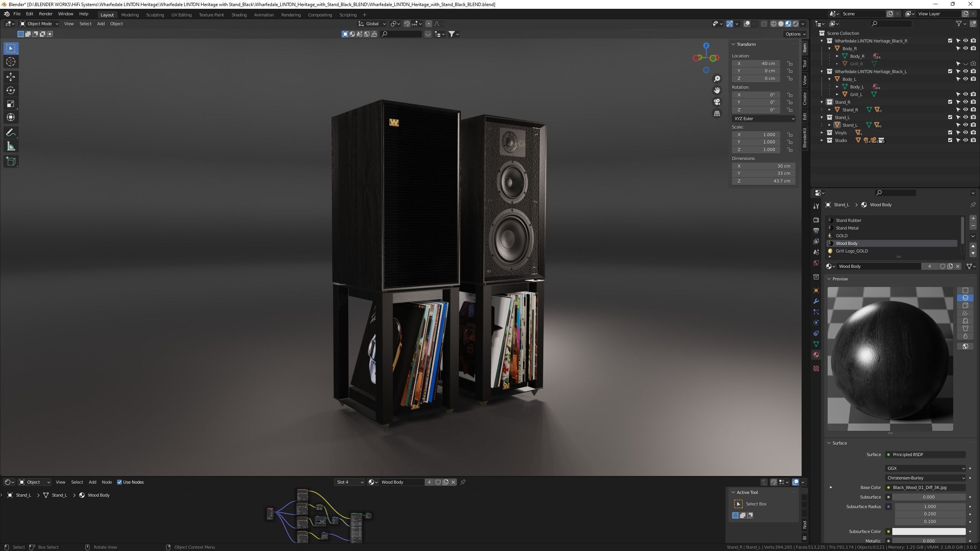This screenshot has height=551, width=980.
Task: Select the Rotate tool
Action: (x=10, y=90)
